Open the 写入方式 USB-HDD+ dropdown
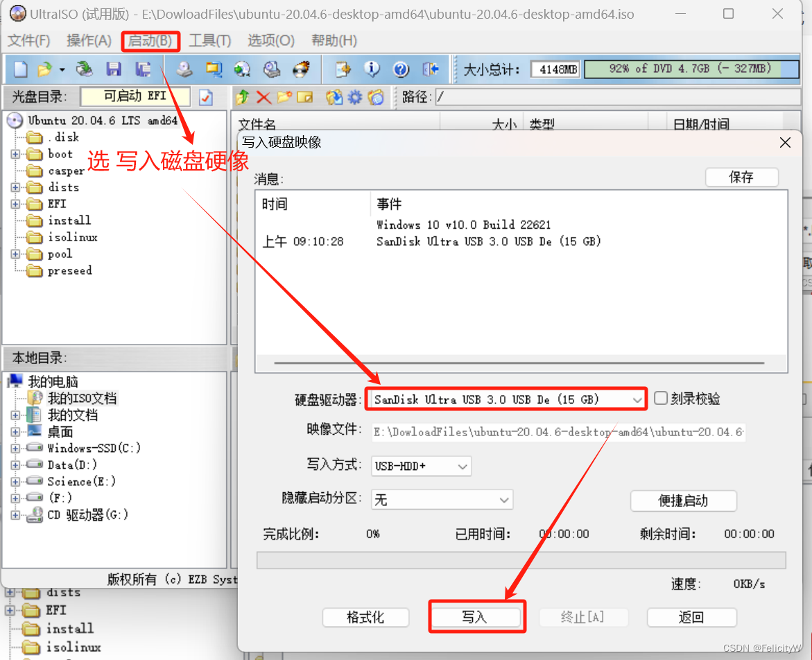This screenshot has height=660, width=812. click(x=463, y=467)
